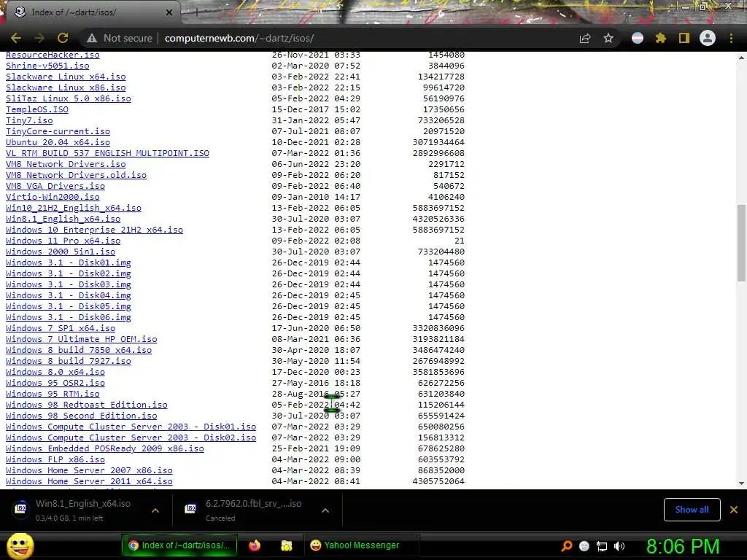Image resolution: width=747 pixels, height=560 pixels.
Task: Open VL_RTM_BUILD_537_ENGLISH_MULTIPOINT.ISO link
Action: [x=107, y=153]
